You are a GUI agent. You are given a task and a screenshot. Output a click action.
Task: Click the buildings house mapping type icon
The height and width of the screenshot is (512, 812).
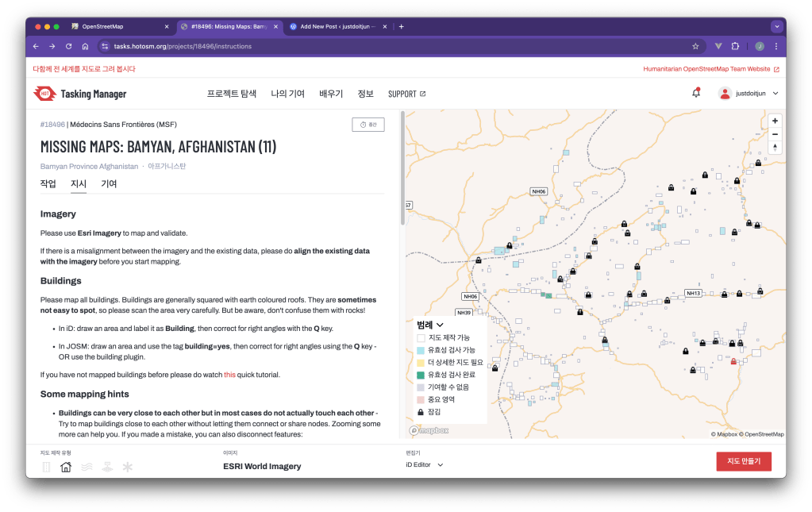[66, 467]
